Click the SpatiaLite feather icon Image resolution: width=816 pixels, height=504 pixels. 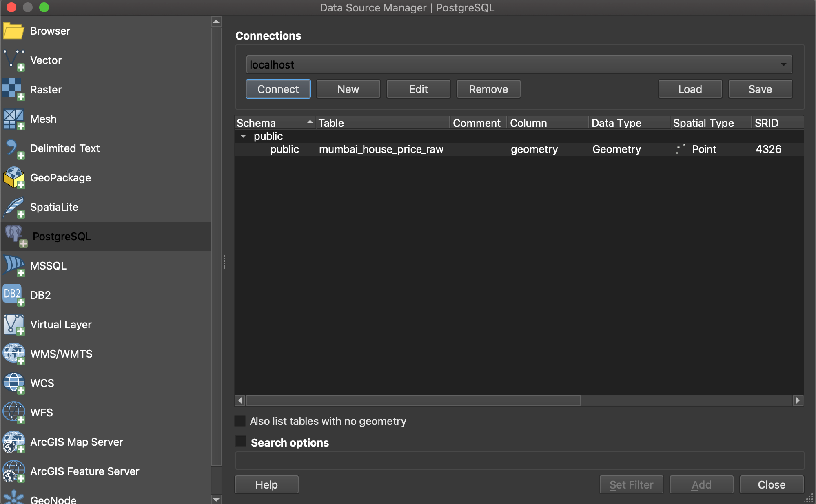(x=13, y=207)
